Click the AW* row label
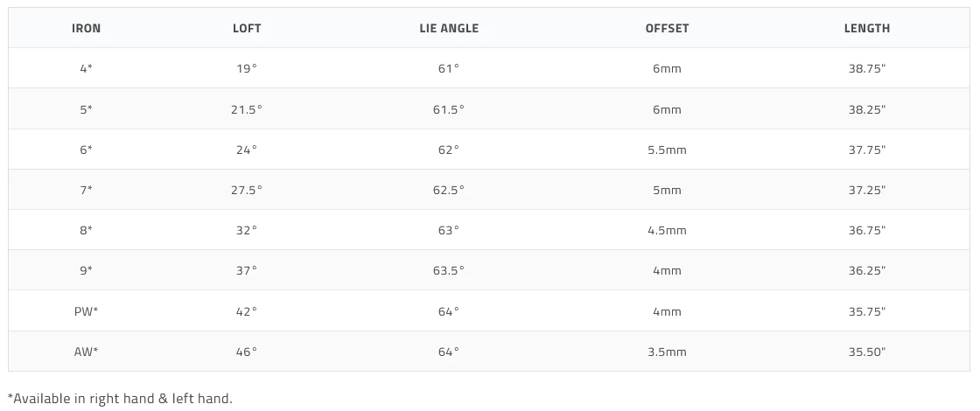Screen dimensions: 980x411 pyautogui.click(x=86, y=352)
